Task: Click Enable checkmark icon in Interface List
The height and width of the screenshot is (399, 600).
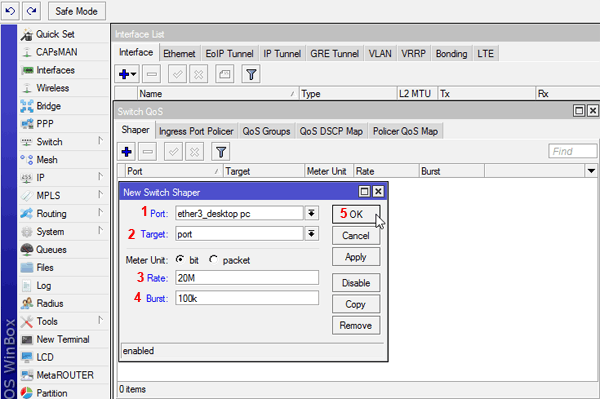Action: 177,74
